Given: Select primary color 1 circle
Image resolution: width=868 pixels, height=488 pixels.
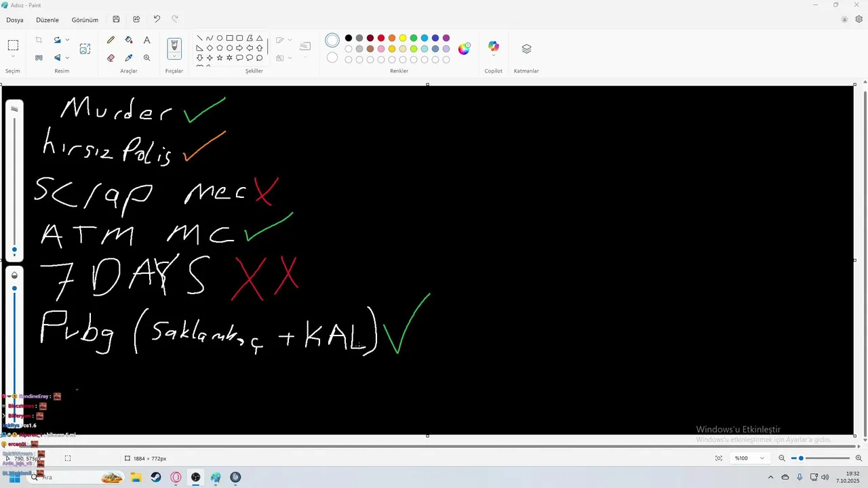Looking at the screenshot, I should 332,41.
